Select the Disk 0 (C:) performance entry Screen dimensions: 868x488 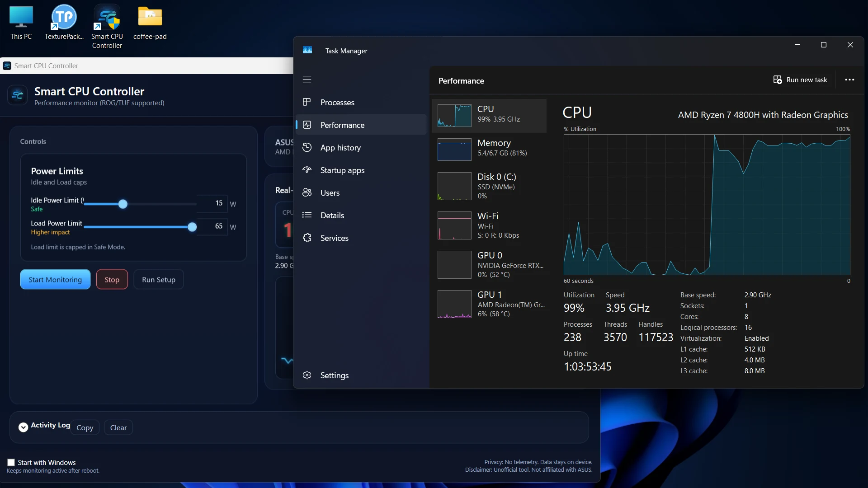pyautogui.click(x=489, y=186)
